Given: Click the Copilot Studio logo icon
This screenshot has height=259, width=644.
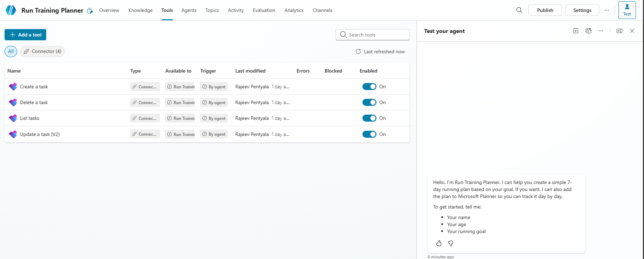Looking at the screenshot, I should point(11,10).
